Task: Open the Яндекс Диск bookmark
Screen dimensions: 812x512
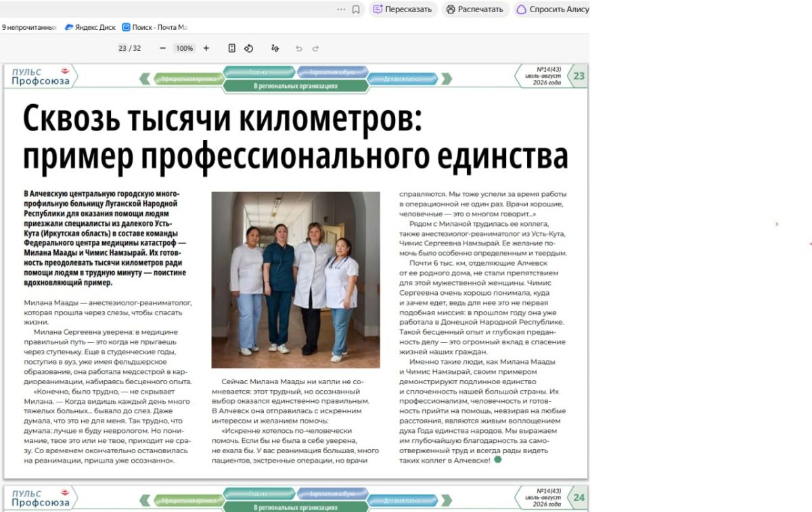Action: tap(90, 28)
